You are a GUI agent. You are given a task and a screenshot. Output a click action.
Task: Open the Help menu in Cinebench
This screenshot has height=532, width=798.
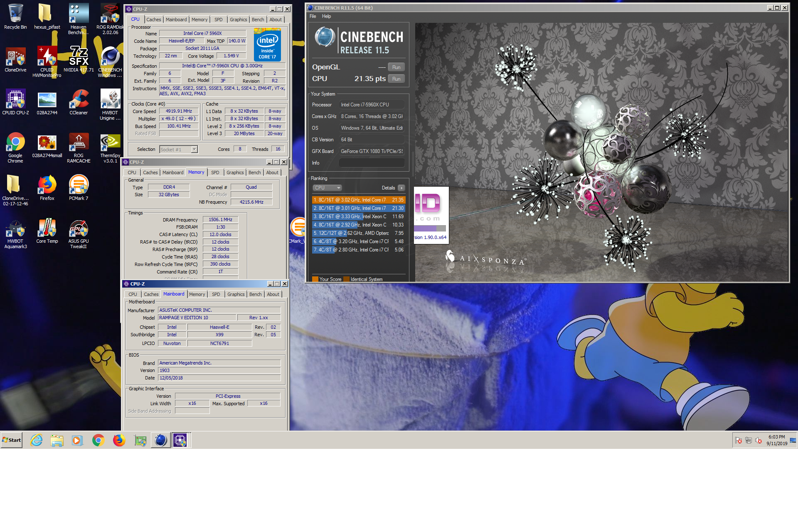(327, 16)
